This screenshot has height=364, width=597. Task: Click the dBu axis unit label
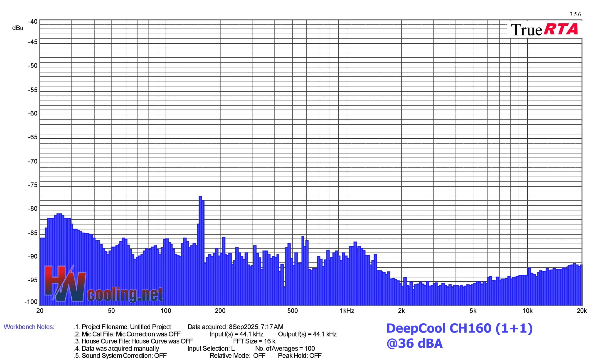tap(18, 28)
